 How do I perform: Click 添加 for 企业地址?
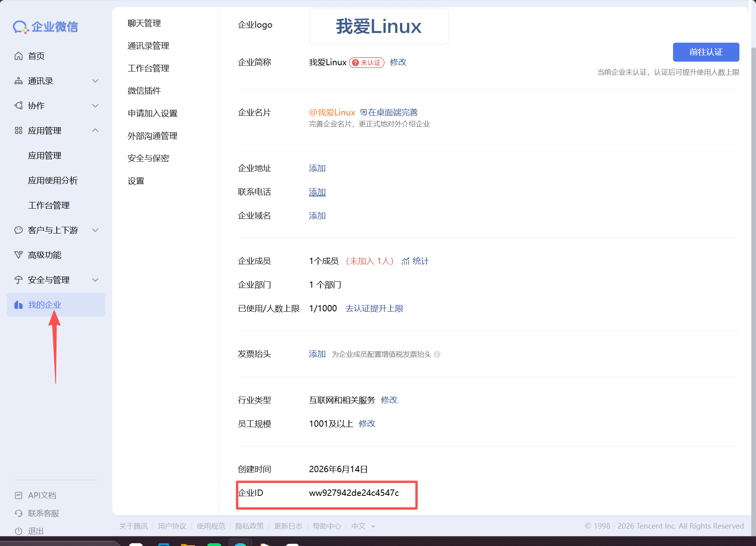click(x=317, y=168)
